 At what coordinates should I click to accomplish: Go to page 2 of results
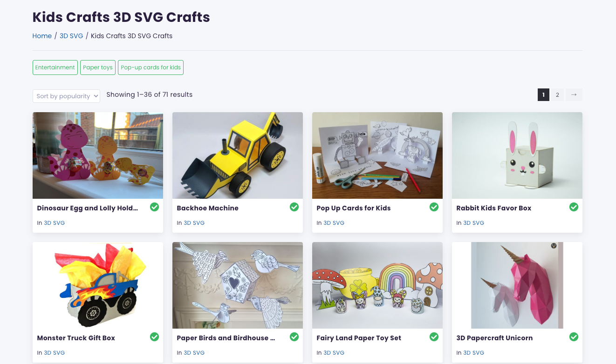point(557,95)
